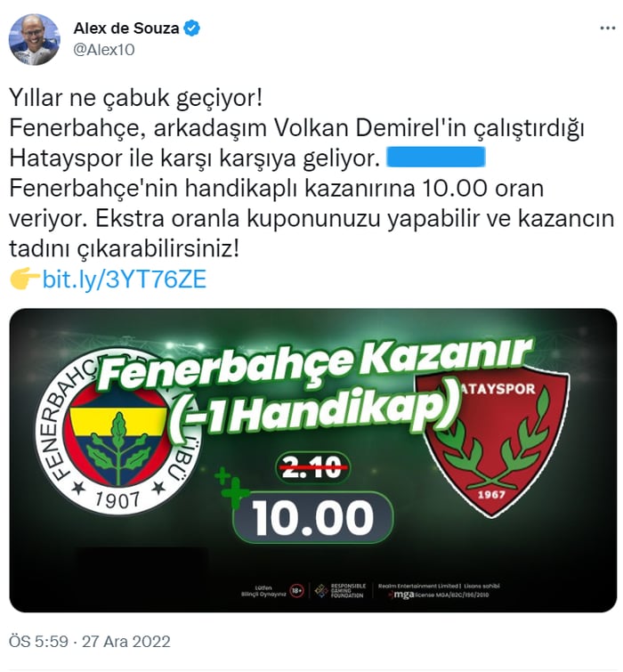Click the Responsible Gaming Foundation logo

pyautogui.click(x=340, y=591)
